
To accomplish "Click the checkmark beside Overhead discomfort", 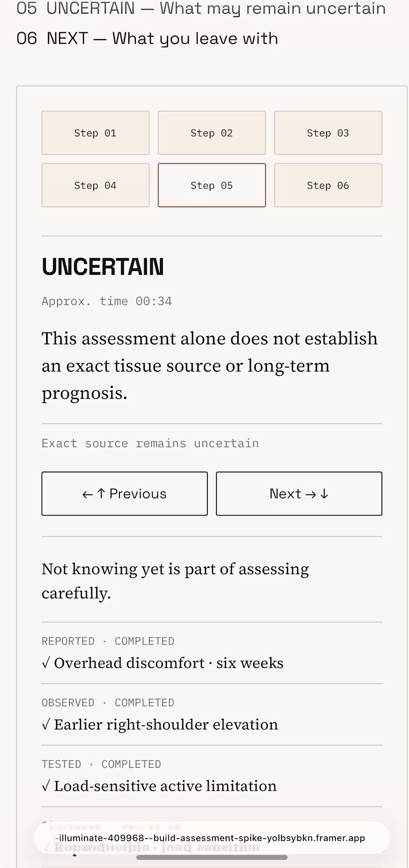I will [x=46, y=663].
